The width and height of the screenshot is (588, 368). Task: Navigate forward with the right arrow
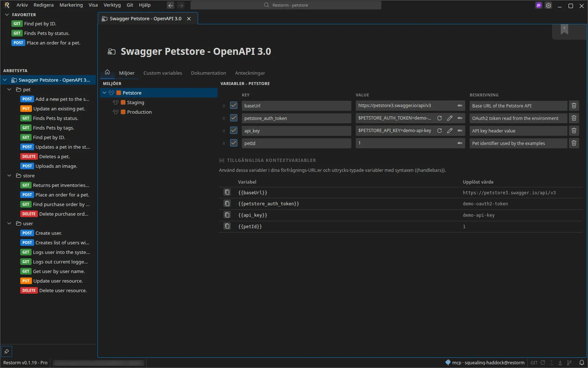tap(181, 6)
